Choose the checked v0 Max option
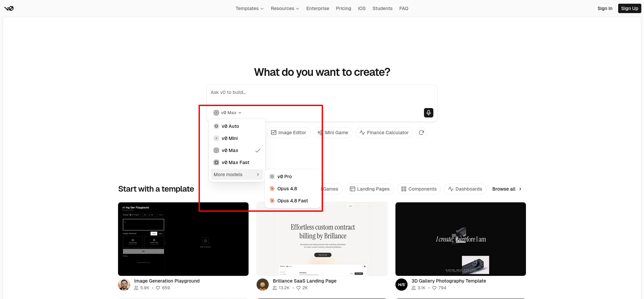Screen dimensions: 644x299 [x=237, y=150]
